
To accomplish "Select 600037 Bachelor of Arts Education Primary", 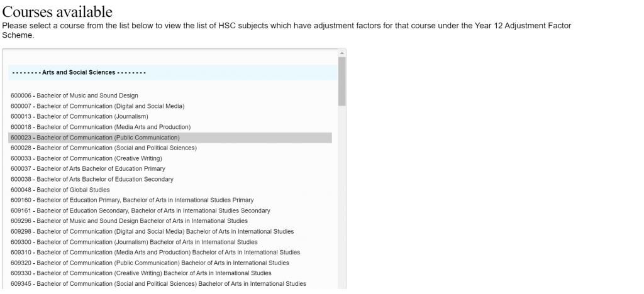I will pyautogui.click(x=88, y=169).
